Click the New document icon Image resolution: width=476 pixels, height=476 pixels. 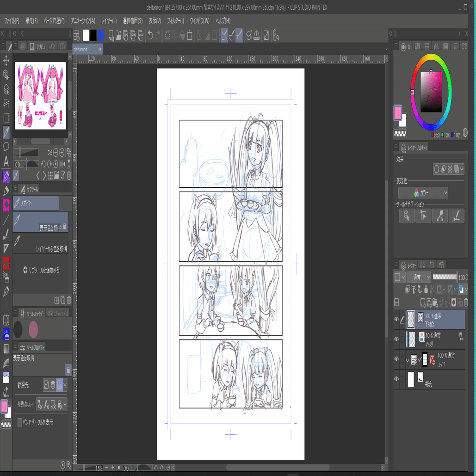tap(111, 36)
